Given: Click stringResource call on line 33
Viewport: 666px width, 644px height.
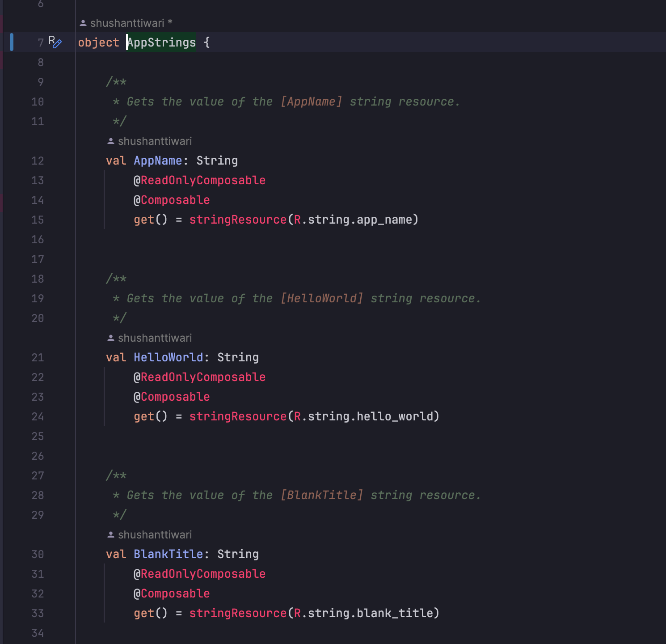Looking at the screenshot, I should (x=238, y=613).
